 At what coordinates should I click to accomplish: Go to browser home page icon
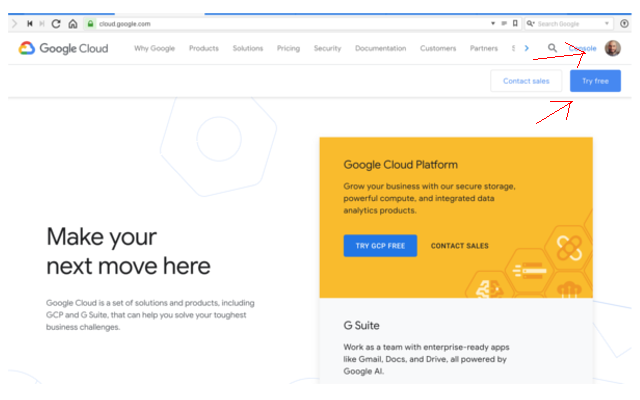tap(73, 24)
